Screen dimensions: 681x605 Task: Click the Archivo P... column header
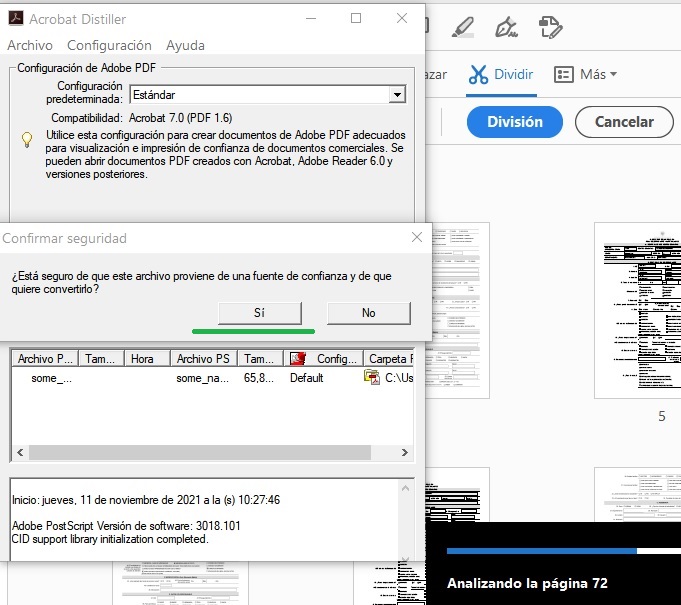[45, 359]
